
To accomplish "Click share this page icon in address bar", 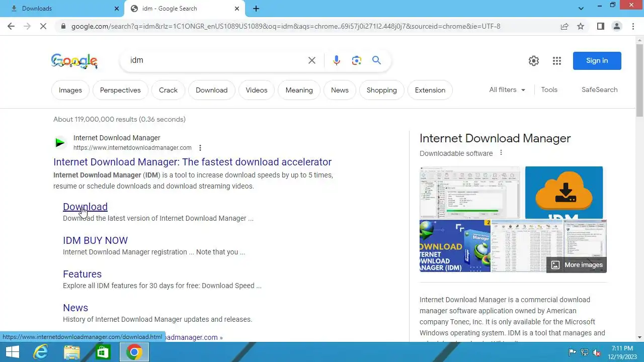I will click(565, 26).
